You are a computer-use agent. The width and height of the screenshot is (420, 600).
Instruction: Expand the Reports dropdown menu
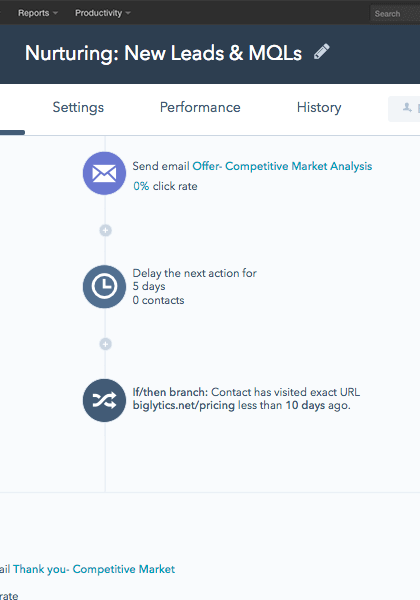point(38,13)
